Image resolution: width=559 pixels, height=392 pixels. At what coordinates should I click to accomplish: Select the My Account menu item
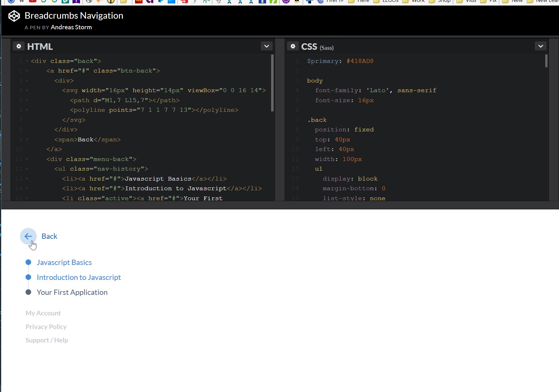43,313
